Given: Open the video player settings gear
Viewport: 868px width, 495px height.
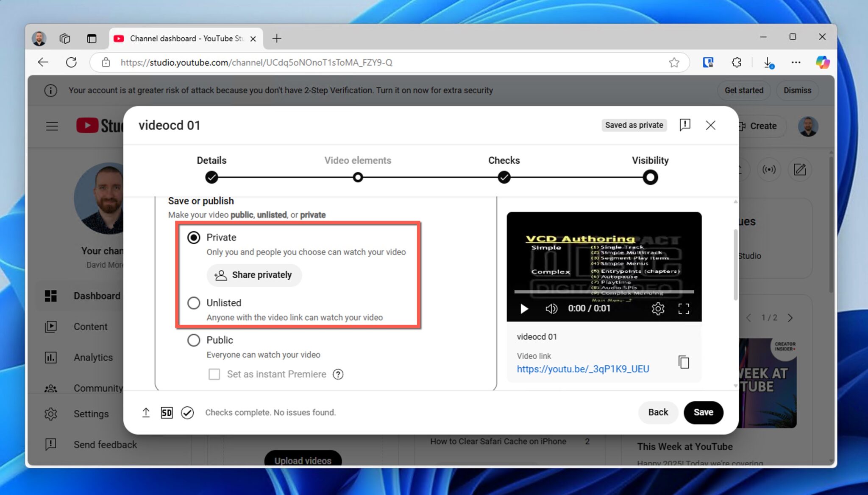Looking at the screenshot, I should (658, 309).
